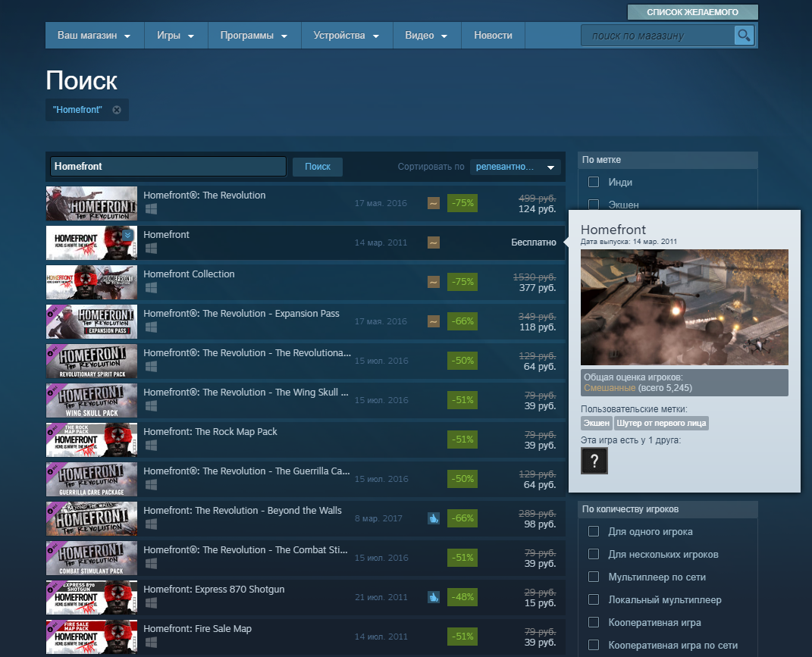Image resolution: width=812 pixels, height=657 pixels.
Task: Click Windows platform icon under Homefront Collection
Action: [151, 287]
